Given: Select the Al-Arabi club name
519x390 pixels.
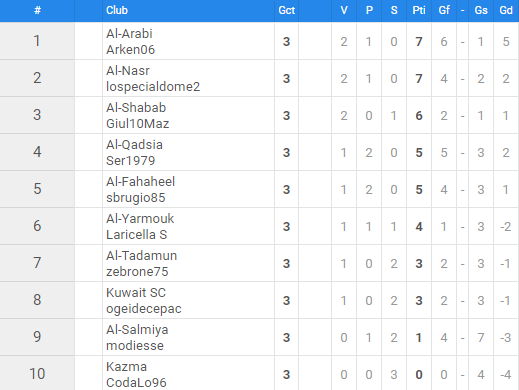Looking at the screenshot, I should [129, 34].
